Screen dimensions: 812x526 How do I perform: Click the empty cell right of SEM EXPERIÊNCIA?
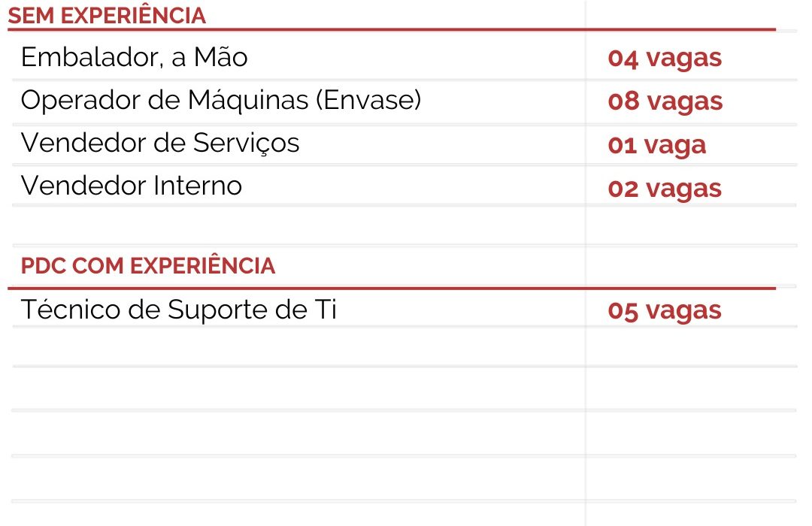pyautogui.click(x=690, y=16)
